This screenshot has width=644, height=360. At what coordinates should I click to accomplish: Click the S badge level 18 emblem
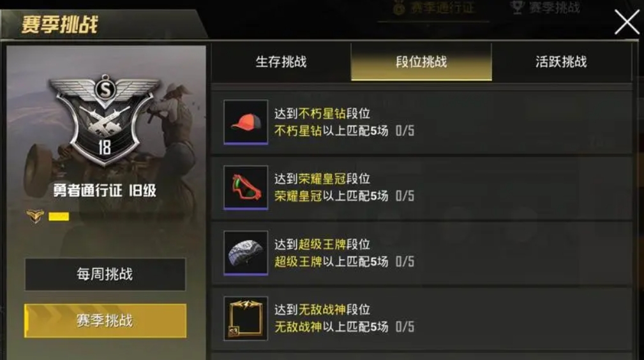pos(105,119)
